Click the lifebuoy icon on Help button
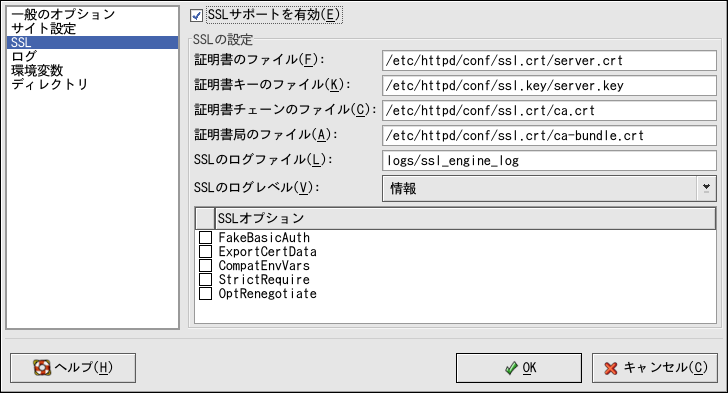 (42, 368)
